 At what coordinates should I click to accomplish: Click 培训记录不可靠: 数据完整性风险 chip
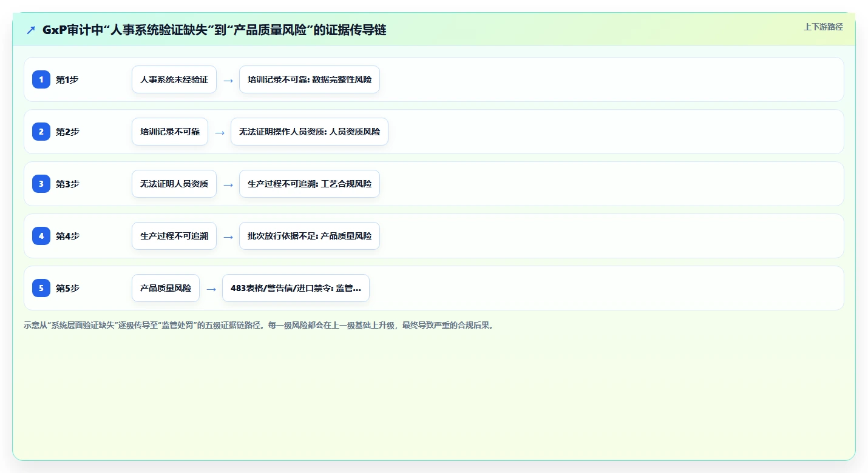(310, 79)
